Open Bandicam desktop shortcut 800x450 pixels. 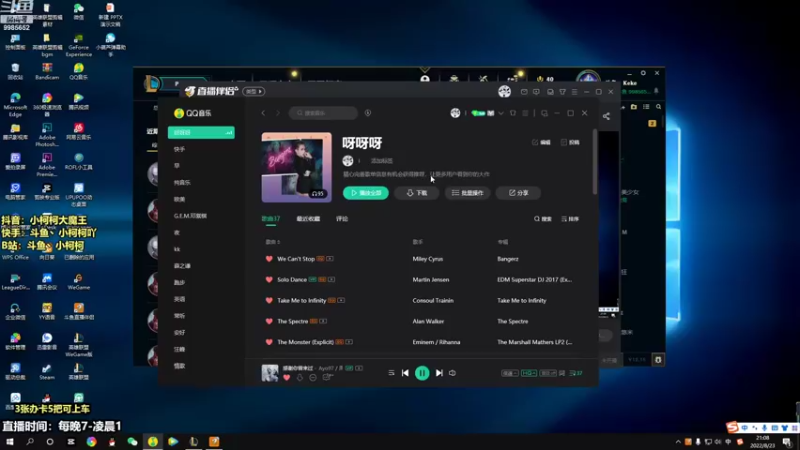[47, 71]
